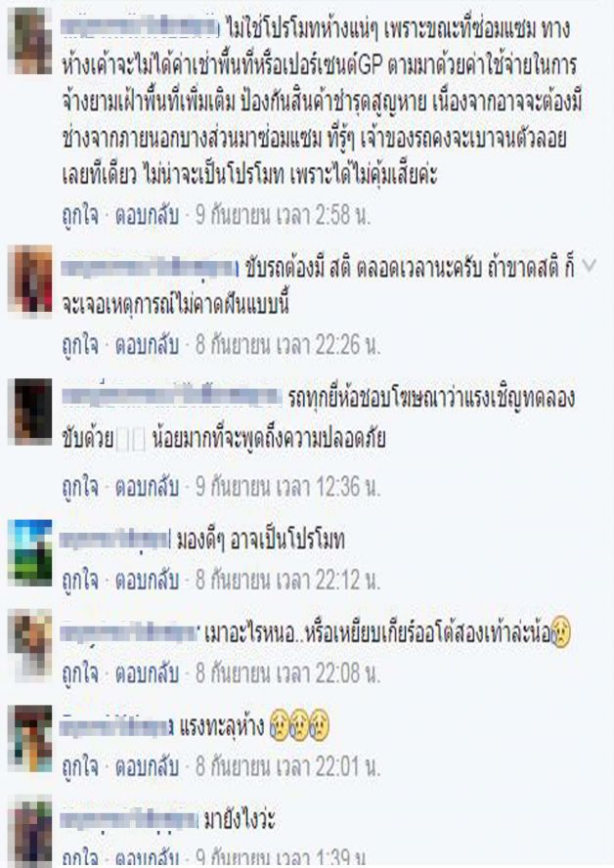This screenshot has height=868, width=614.
Task: Click the avatar of the first long comment
Action: (30, 40)
